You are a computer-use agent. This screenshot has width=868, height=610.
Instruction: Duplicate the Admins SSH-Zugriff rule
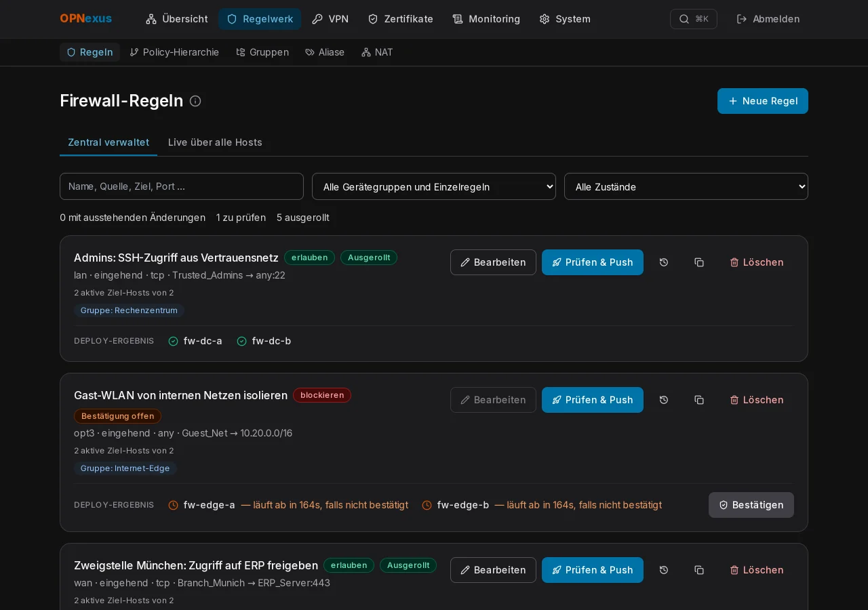[699, 262]
